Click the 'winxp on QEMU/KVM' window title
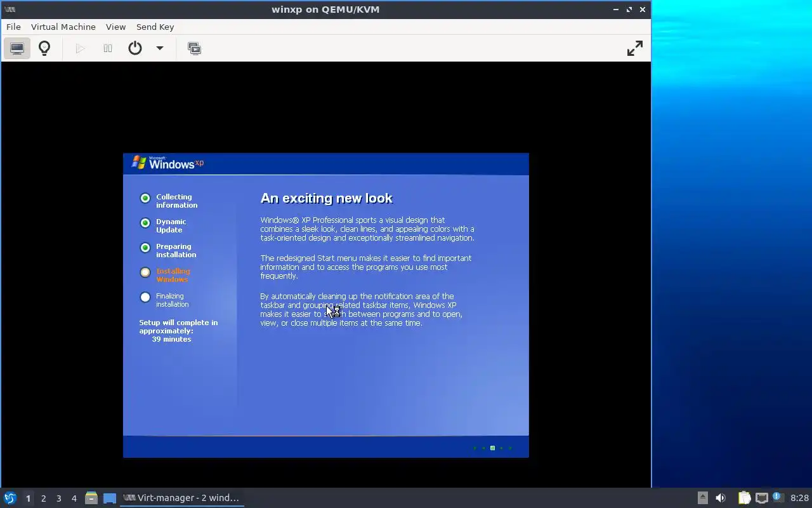The width and height of the screenshot is (812, 508). pos(325,10)
